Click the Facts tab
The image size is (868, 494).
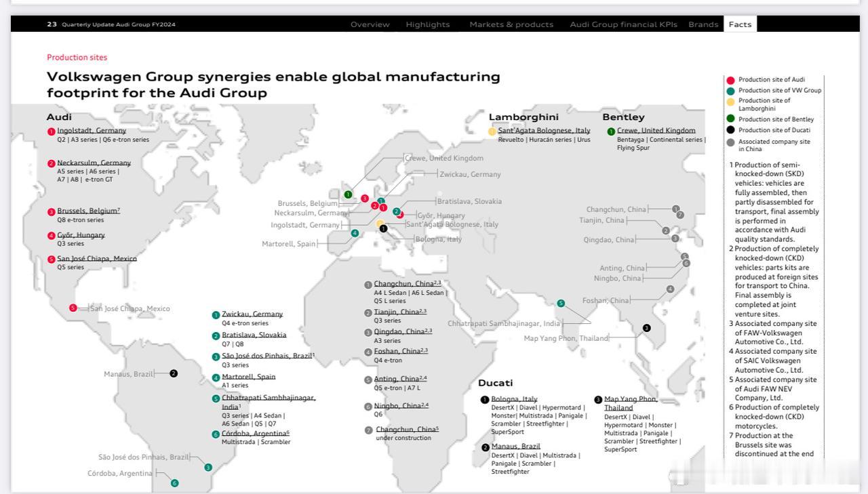click(740, 24)
